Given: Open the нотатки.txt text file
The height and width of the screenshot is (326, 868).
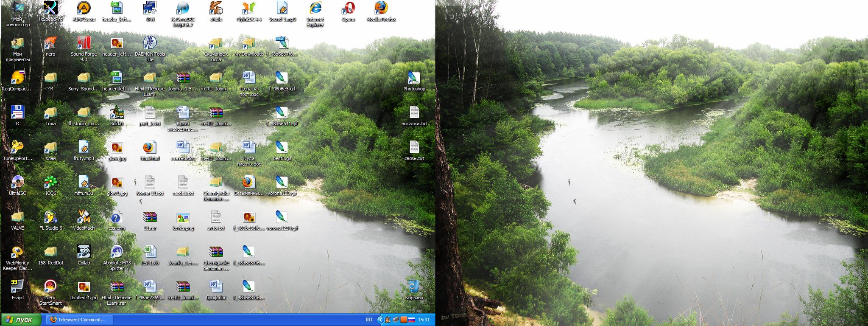Looking at the screenshot, I should tap(414, 113).
